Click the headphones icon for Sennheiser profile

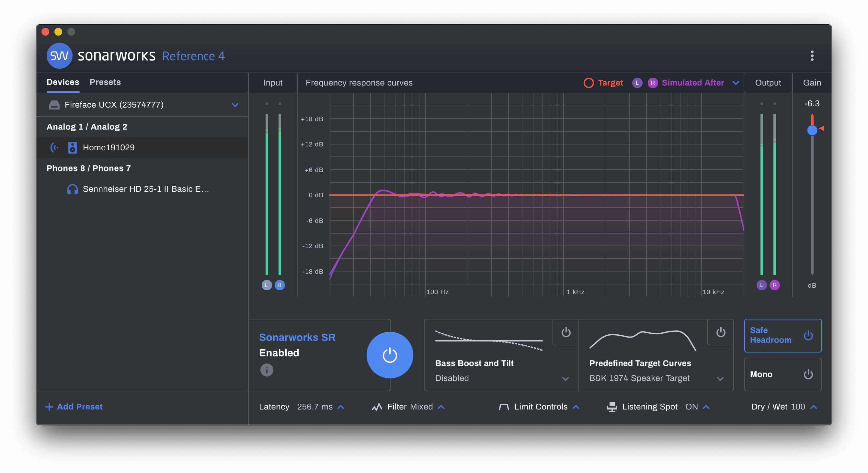pyautogui.click(x=72, y=189)
